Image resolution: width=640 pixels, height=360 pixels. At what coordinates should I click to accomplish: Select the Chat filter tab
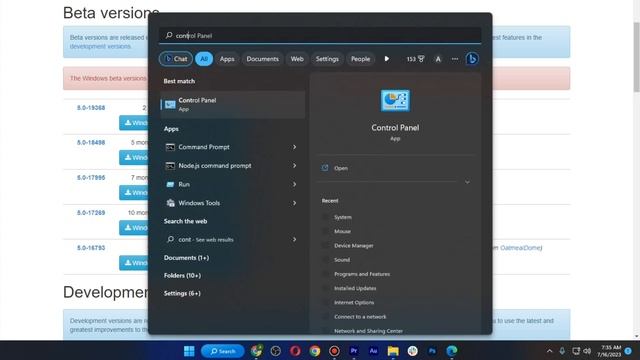[176, 59]
